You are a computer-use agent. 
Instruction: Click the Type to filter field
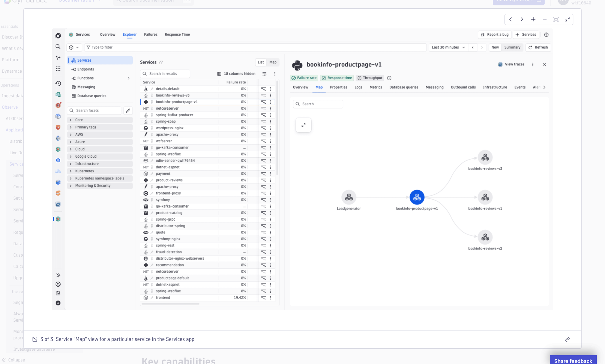(x=255, y=47)
